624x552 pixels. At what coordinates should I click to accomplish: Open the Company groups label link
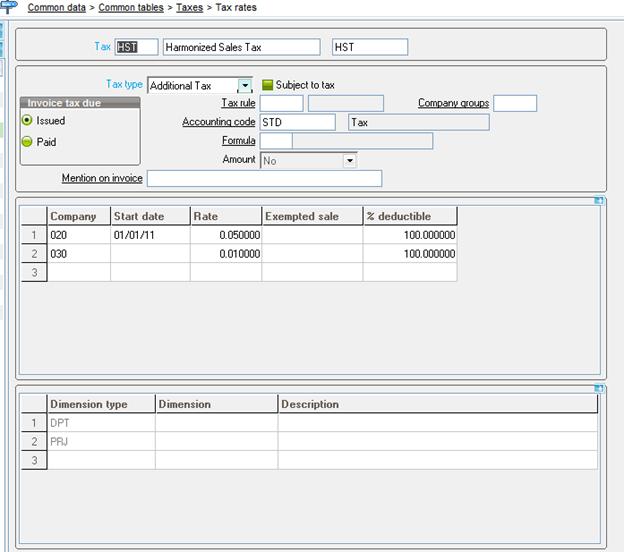pyautogui.click(x=453, y=103)
